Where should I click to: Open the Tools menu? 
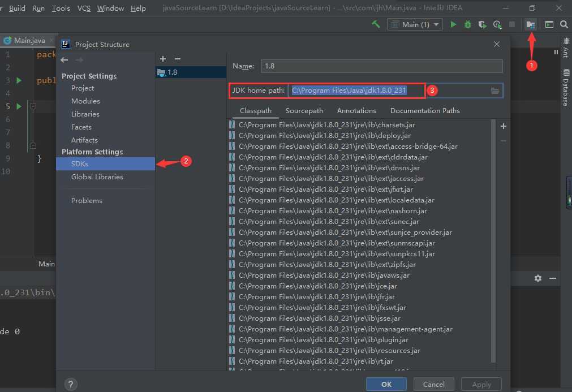click(x=61, y=8)
